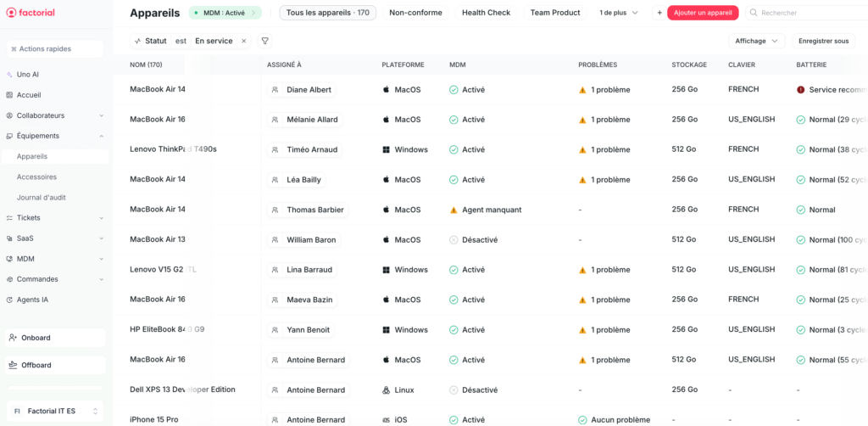Click the user icon beside Lina Barraud
The width and height of the screenshot is (868, 426).
(x=275, y=270)
